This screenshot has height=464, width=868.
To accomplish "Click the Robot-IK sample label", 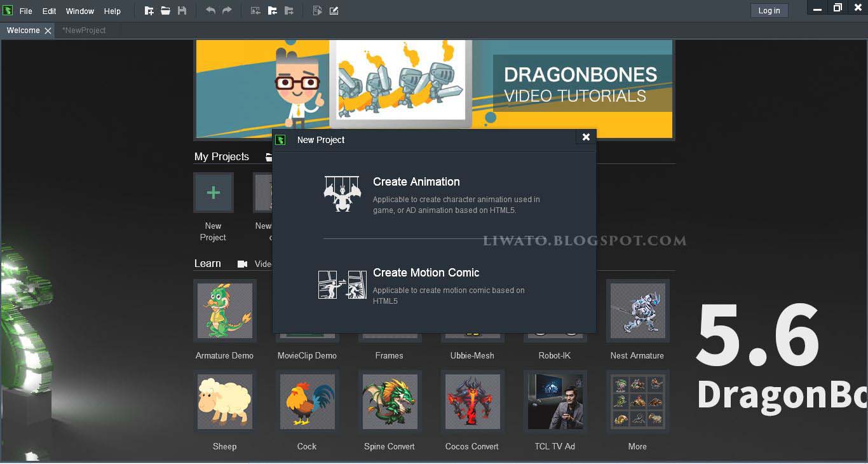I will (x=555, y=356).
